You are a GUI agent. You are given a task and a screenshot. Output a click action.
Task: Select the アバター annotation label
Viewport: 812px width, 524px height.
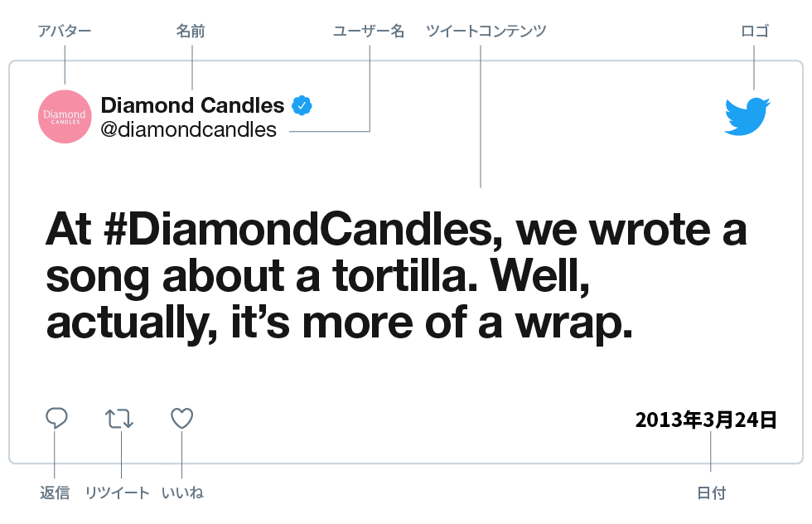point(64,32)
